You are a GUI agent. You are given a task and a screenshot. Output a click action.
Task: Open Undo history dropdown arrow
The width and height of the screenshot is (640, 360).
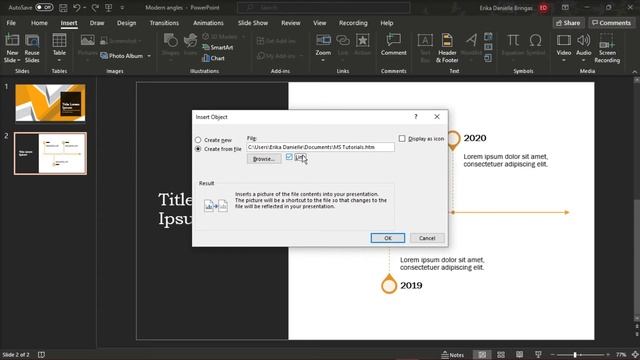[84, 7]
